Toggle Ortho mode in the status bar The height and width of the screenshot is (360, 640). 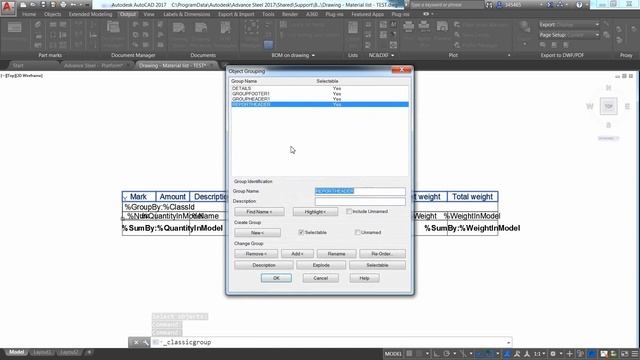[x=436, y=353]
